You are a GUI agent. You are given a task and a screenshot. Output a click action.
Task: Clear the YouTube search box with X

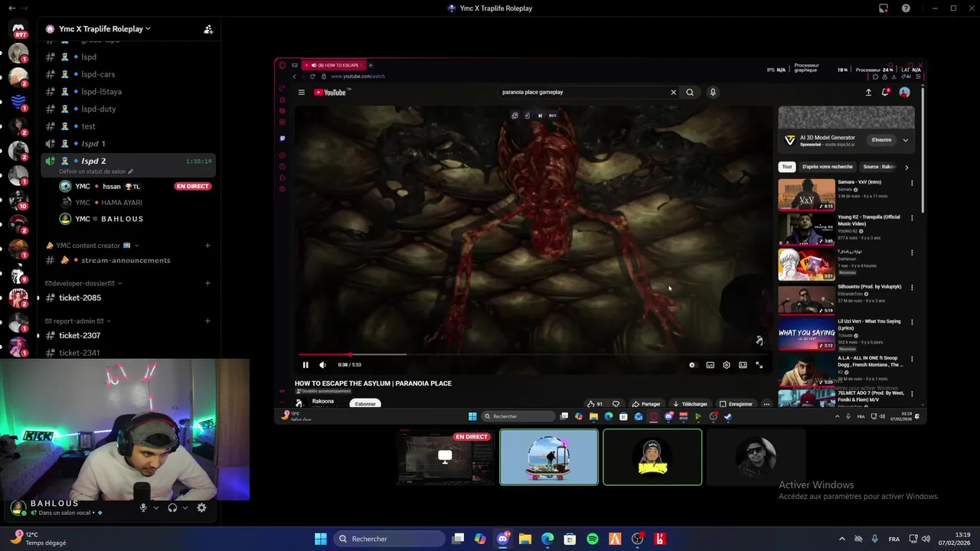pyautogui.click(x=674, y=93)
